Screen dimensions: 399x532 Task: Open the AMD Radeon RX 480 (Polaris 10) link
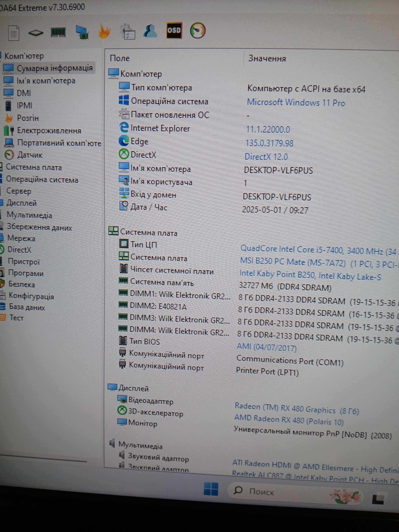coord(289,420)
